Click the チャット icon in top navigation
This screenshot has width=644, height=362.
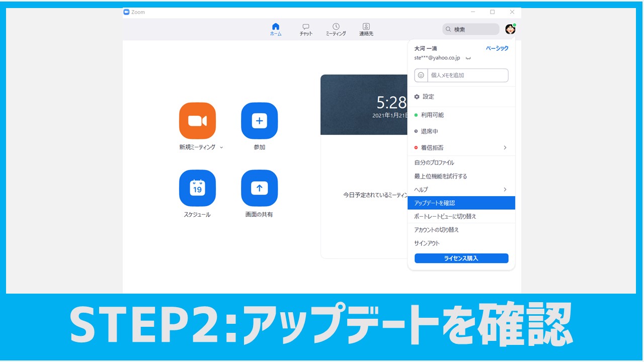305,29
